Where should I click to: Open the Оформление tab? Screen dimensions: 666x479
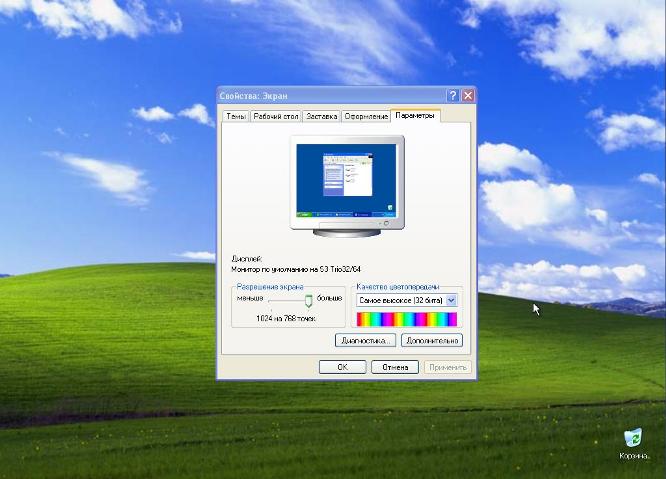(x=366, y=116)
